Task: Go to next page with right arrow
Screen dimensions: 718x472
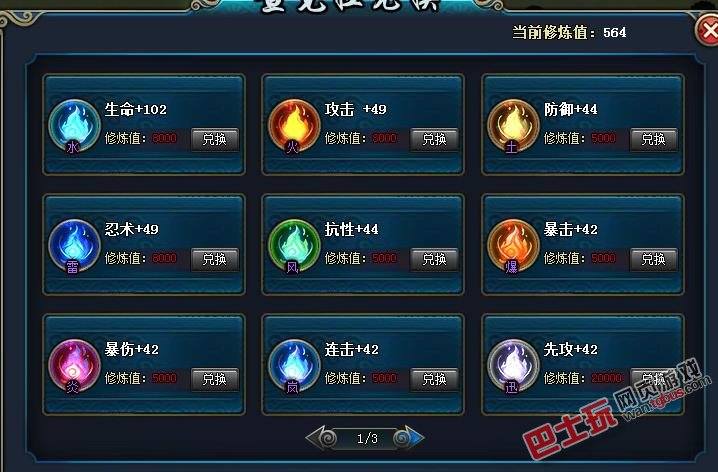Action: tap(409, 438)
